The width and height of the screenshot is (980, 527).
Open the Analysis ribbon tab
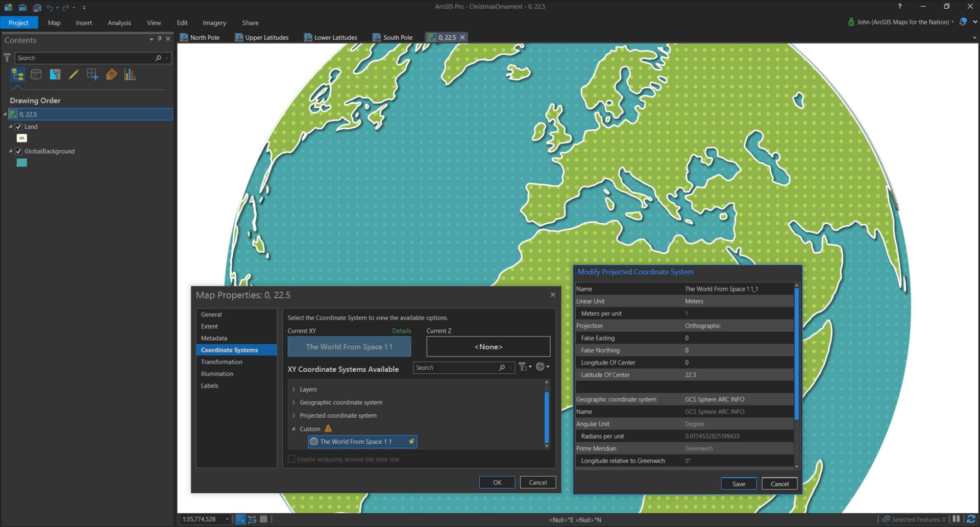(x=119, y=23)
